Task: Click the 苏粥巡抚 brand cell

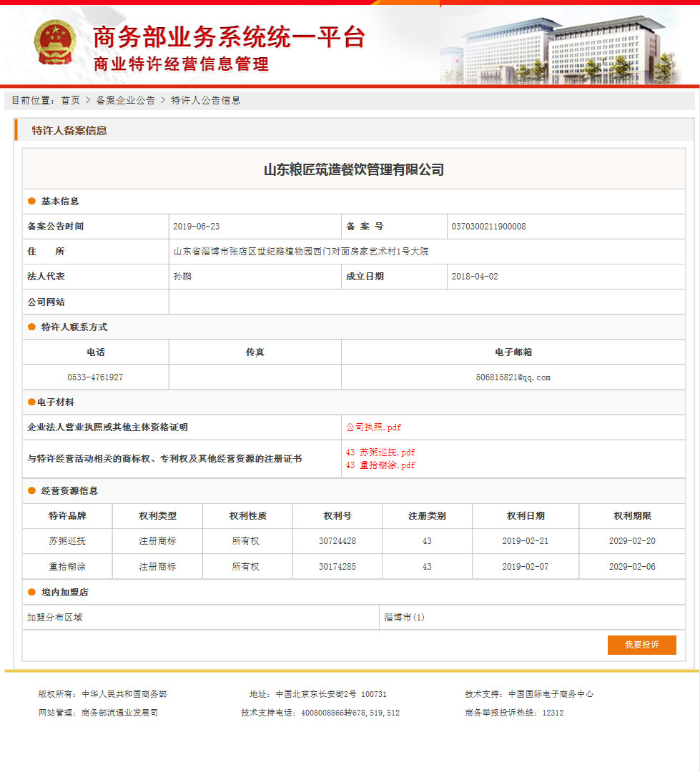Action: (67, 541)
